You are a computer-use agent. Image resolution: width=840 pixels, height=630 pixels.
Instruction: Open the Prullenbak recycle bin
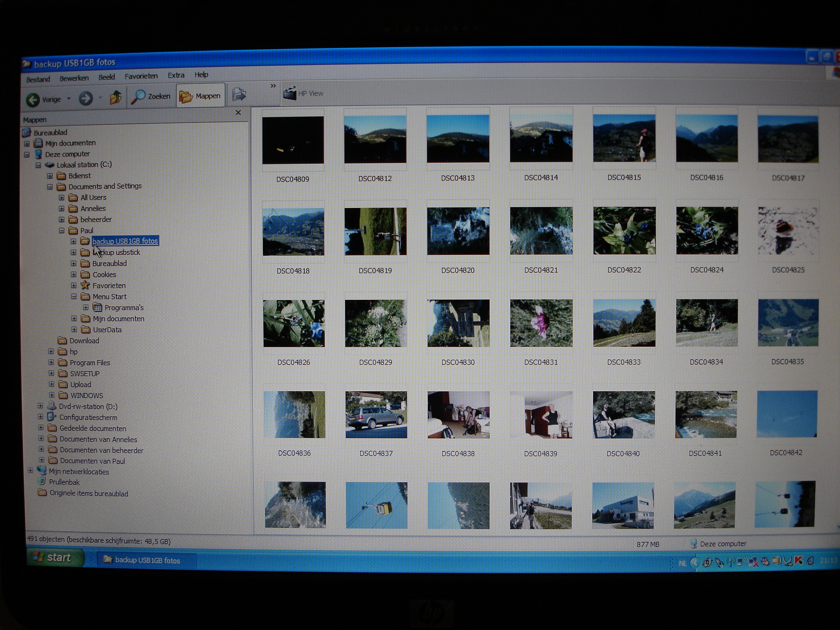(64, 482)
